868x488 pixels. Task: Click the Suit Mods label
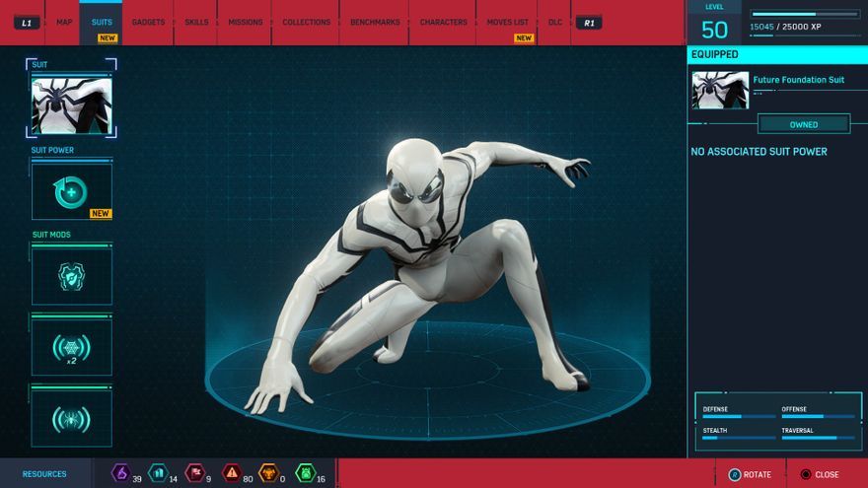click(51, 235)
